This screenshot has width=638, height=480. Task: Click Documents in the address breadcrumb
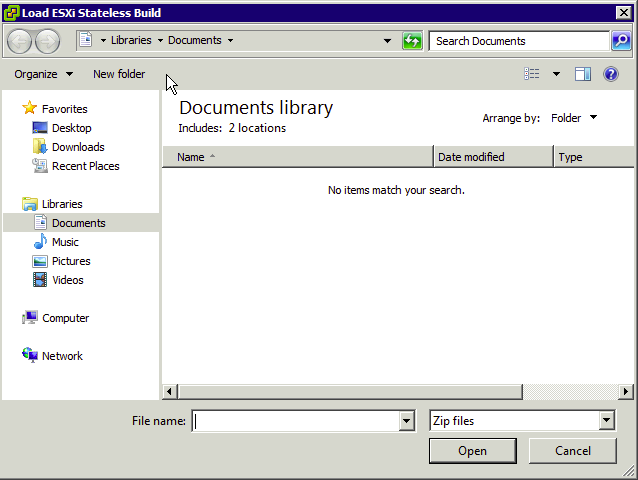194,40
